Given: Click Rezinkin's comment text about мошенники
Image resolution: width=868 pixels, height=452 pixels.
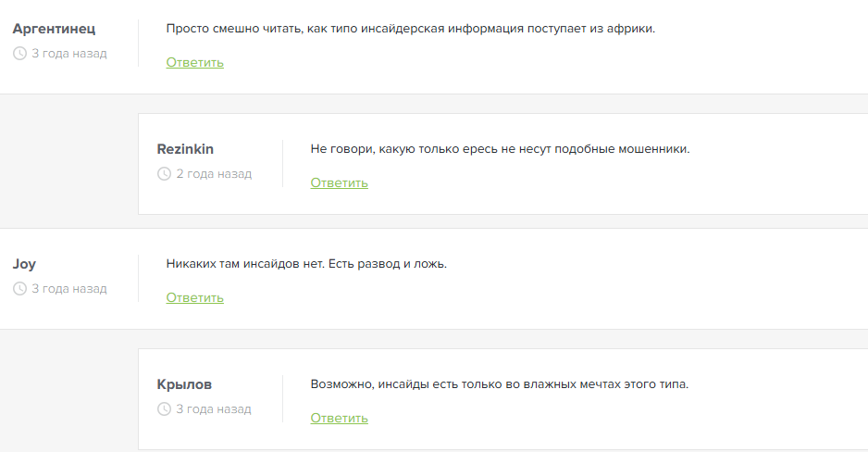Looking at the screenshot, I should click(x=500, y=149).
